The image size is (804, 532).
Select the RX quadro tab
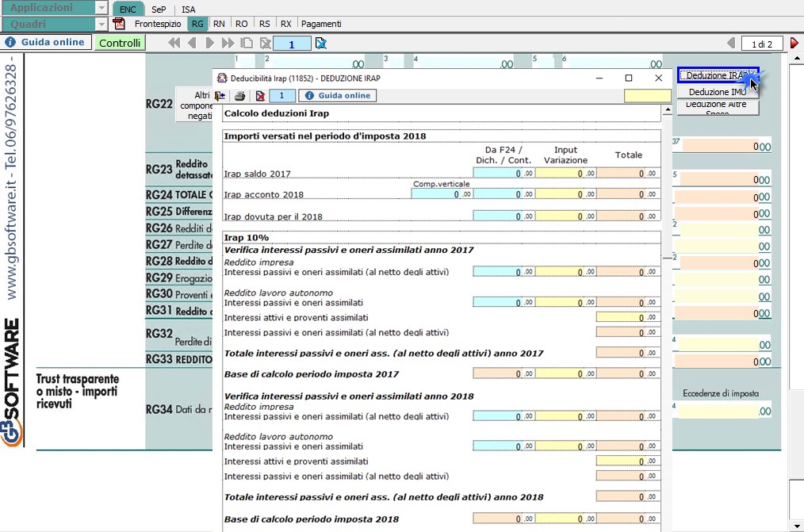point(286,24)
